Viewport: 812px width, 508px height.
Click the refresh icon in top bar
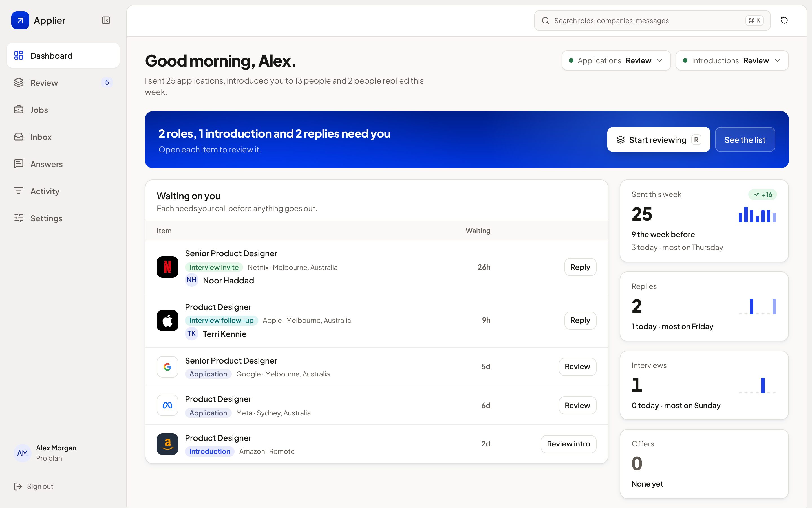tap(784, 21)
